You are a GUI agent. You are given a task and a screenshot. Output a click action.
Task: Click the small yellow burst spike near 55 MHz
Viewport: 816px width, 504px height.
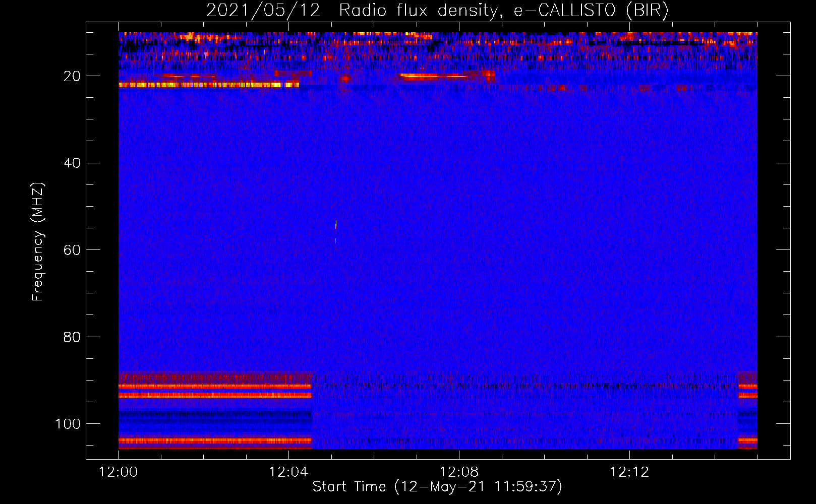(x=336, y=225)
